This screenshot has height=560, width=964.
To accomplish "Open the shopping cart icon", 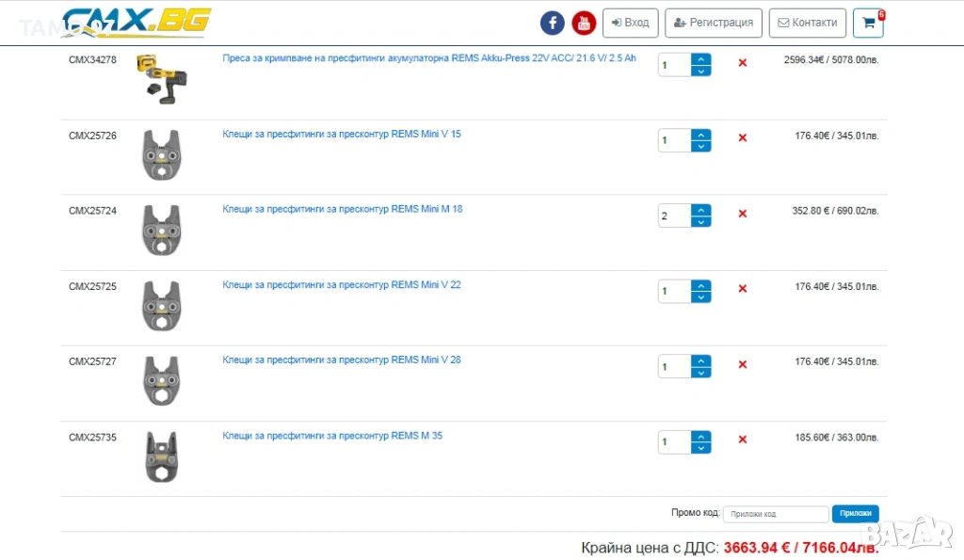I will coord(868,23).
